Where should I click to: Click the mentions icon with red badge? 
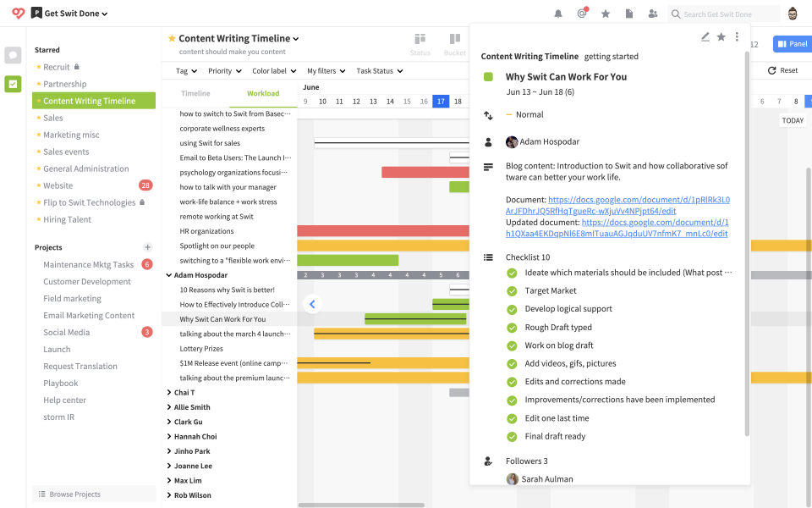point(582,14)
